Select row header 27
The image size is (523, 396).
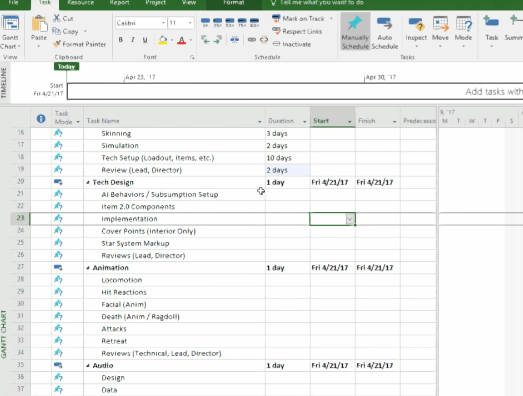tap(21, 267)
